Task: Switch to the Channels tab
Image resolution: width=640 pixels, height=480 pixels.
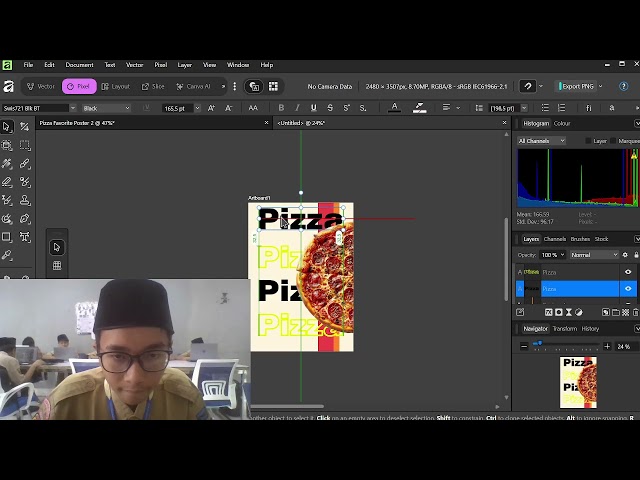Action: tap(554, 239)
